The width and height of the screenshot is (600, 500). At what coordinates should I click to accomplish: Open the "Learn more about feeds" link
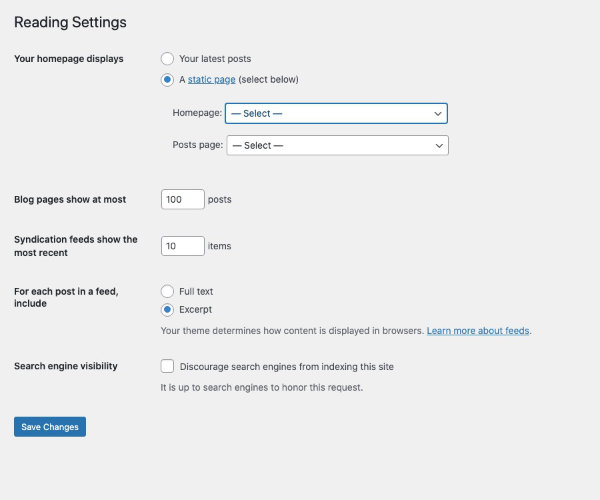point(478,331)
